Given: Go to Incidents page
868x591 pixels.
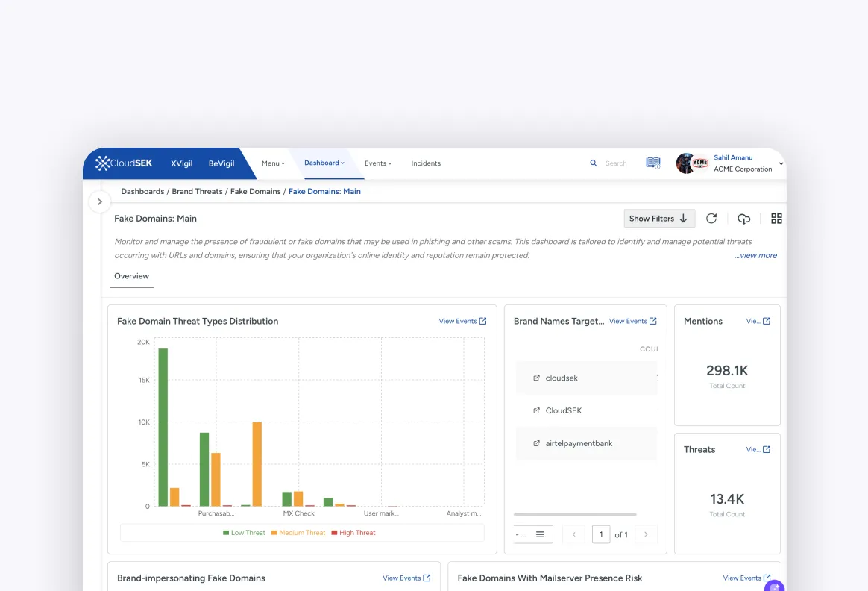Looking at the screenshot, I should click(x=426, y=163).
